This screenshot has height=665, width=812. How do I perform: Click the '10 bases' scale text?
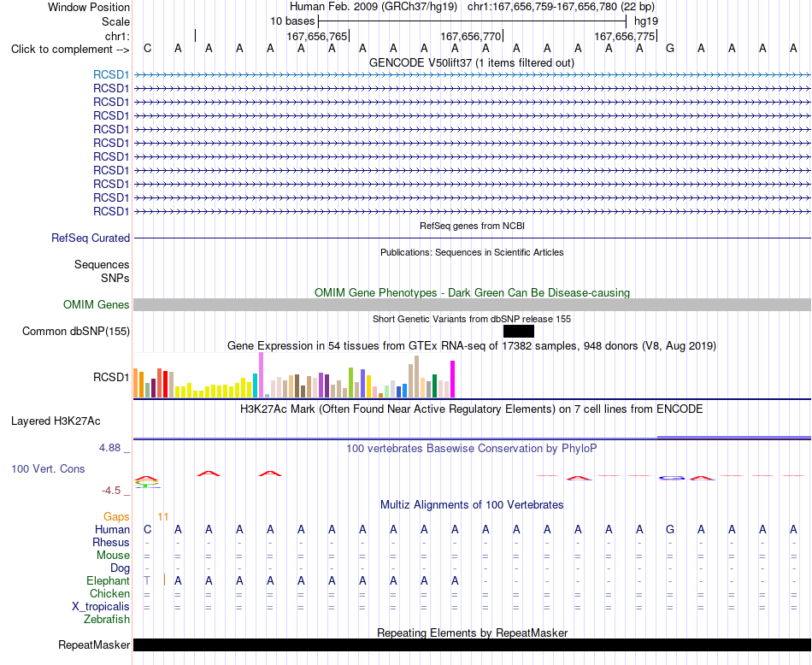point(292,21)
